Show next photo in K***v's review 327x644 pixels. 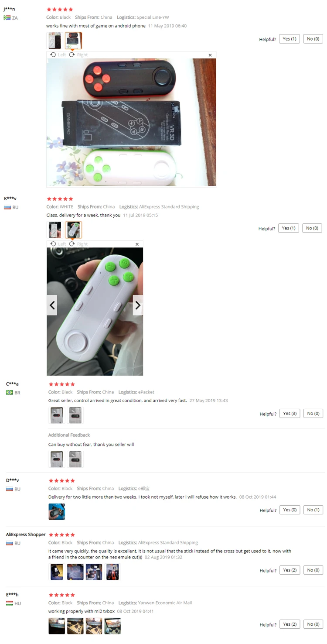click(138, 305)
